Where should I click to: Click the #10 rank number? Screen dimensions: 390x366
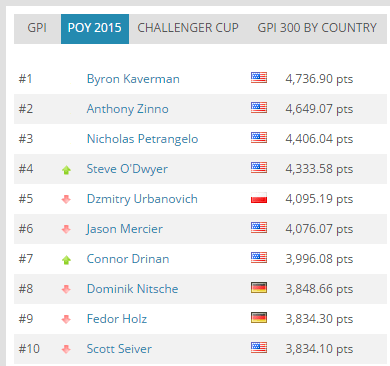click(29, 349)
